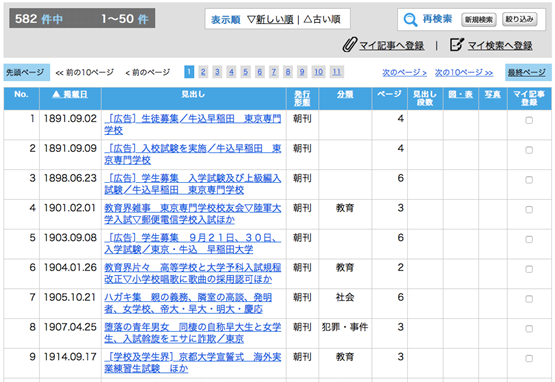The width and height of the screenshot is (555, 382).
Task: Open article ［広告］学生募集 9月21日、30日
Action: click(193, 243)
